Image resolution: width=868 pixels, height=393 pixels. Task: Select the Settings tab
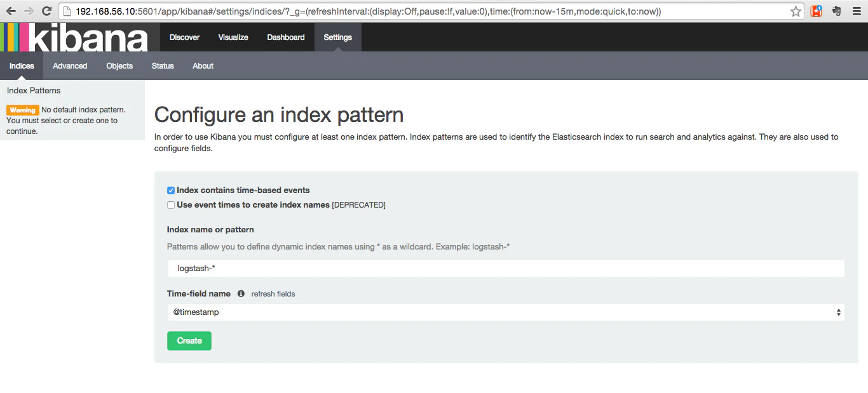[x=338, y=37]
